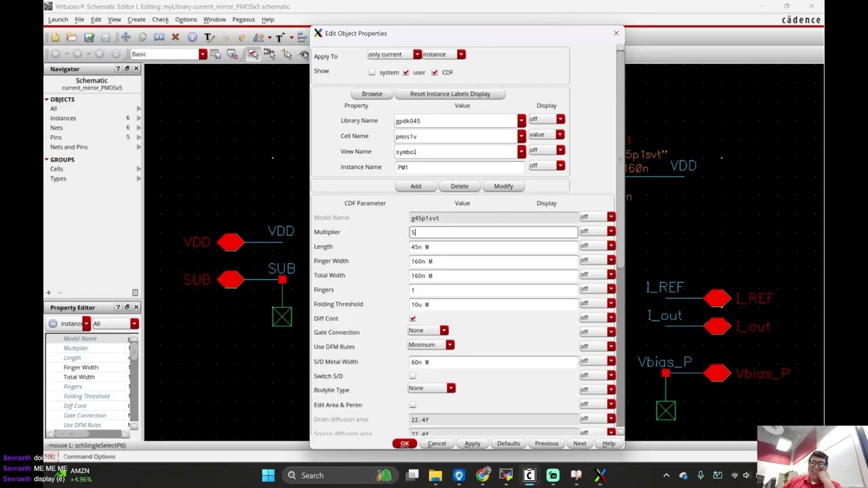Click the Defaults button
Viewport: 868px width, 488px height.
508,444
